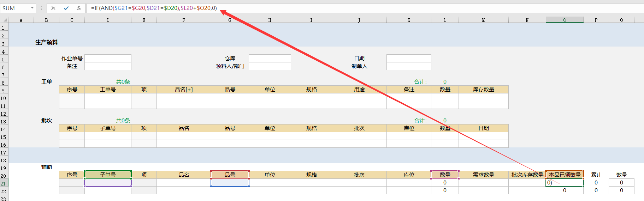Click the 品名[+] header in 工单 table

click(184, 90)
